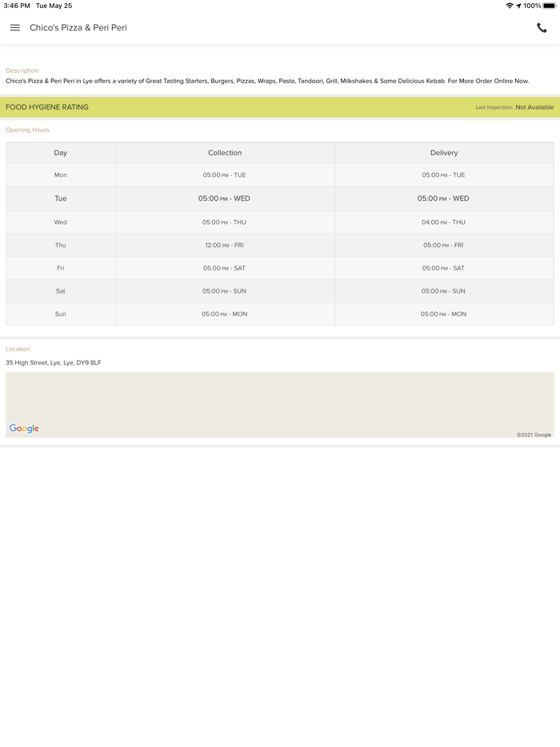Click Wednesday delivery time 04:00 PM - THU
Viewport: 560px width, 747px height.
443,222
